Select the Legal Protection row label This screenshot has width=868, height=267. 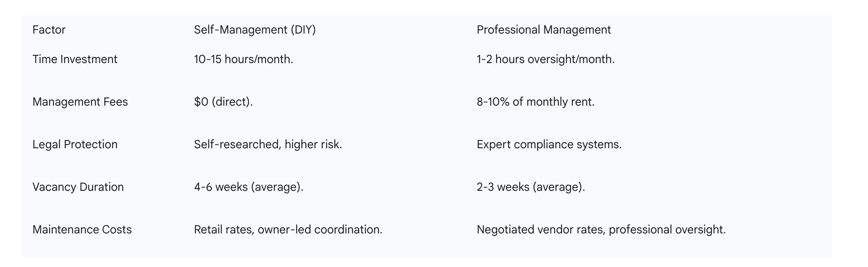(x=75, y=145)
